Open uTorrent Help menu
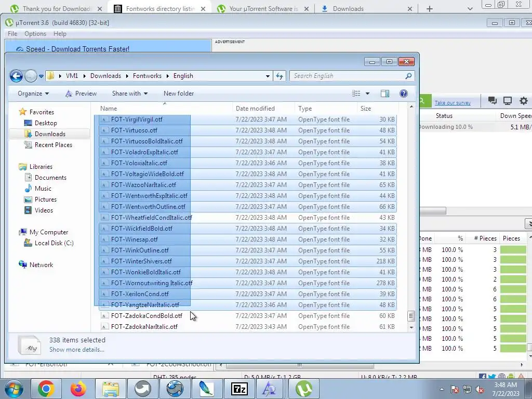 (x=60, y=34)
